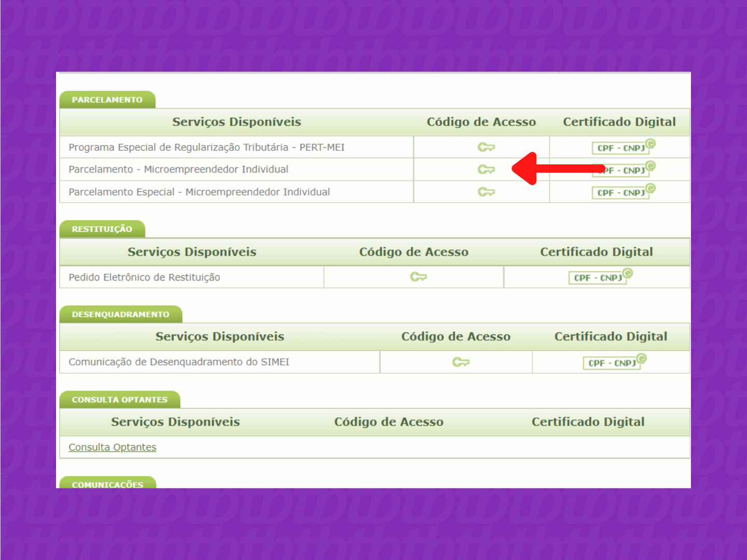
Task: Click CPF-CNPJ certificate for Parcelamento - Microempreendedor Individual
Action: (624, 169)
